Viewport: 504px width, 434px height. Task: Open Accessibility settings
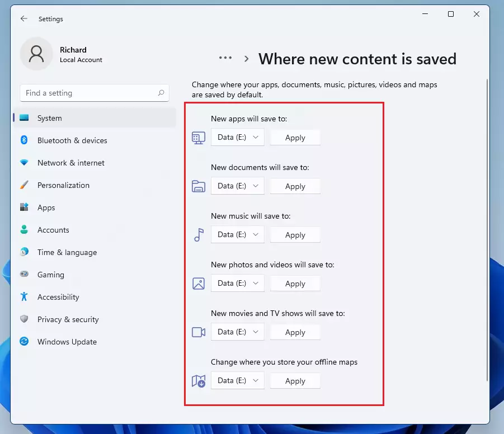[x=95, y=297]
